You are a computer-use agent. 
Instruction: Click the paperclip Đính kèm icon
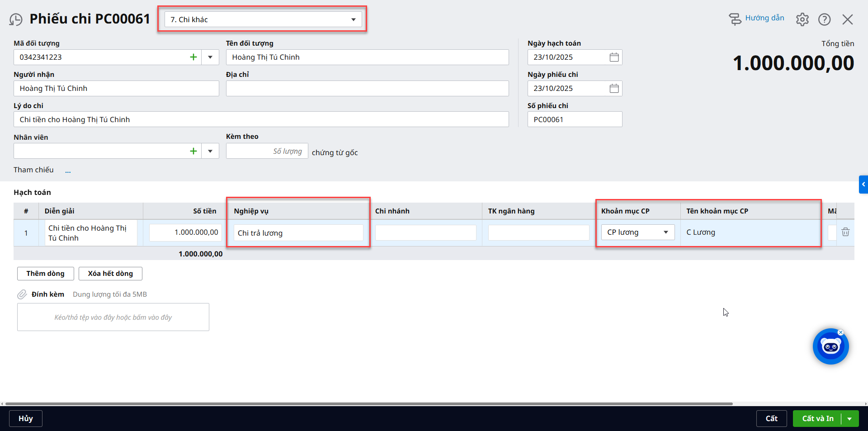(x=22, y=294)
